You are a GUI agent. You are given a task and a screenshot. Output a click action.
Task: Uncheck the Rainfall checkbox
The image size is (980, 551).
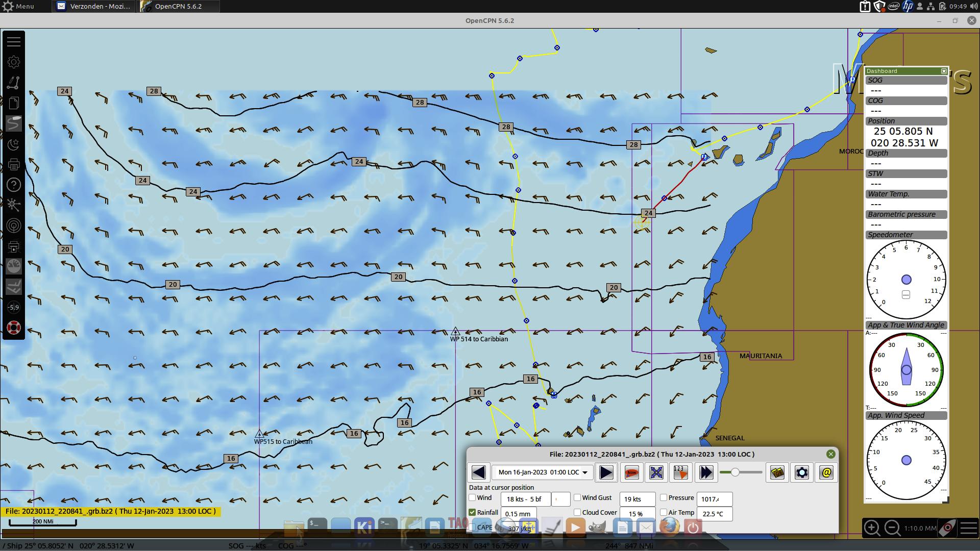click(472, 512)
